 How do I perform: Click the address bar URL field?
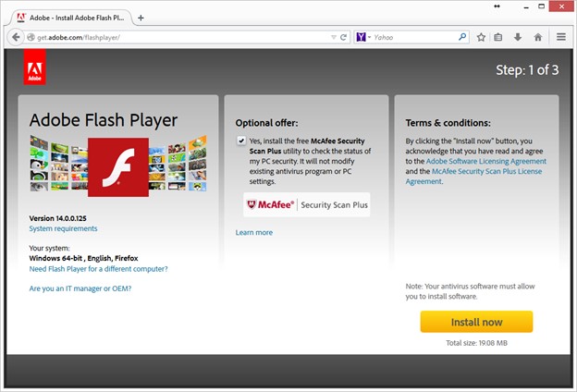pos(176,38)
